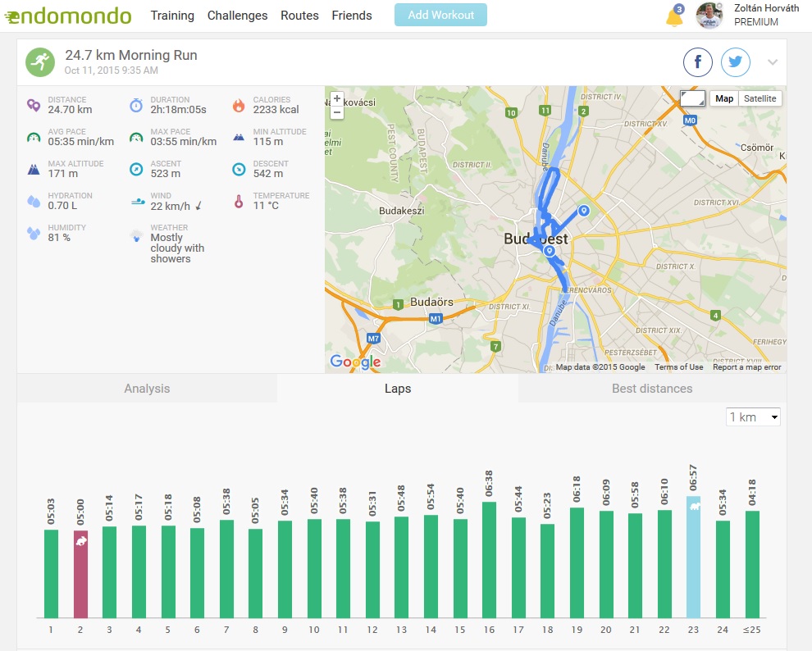Click the 2233 kcal calories value
This screenshot has width=812, height=651.
click(x=276, y=110)
